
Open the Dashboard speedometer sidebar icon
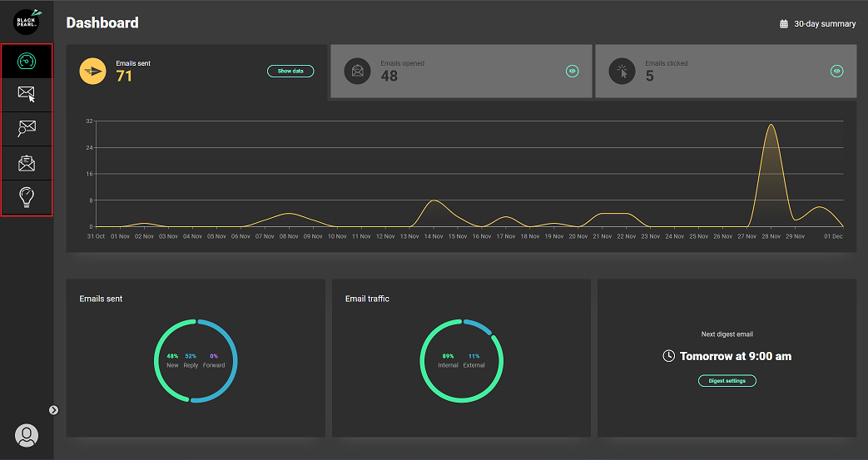pos(27,61)
